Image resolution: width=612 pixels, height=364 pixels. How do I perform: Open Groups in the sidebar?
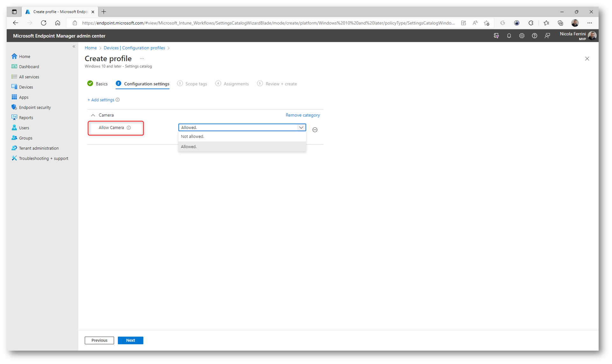pos(22,138)
